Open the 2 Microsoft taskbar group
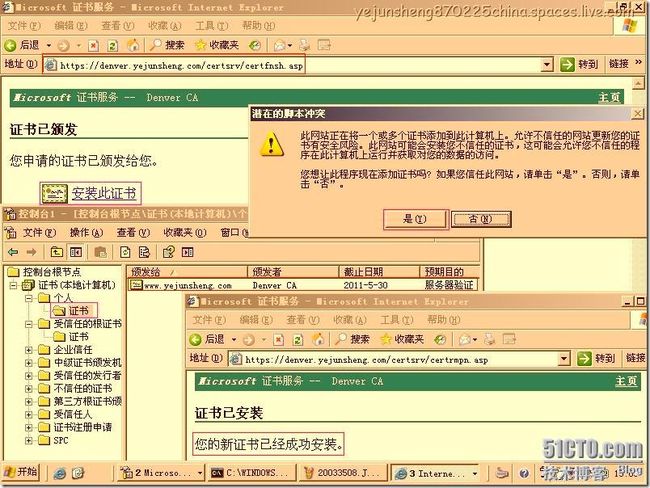 click(161, 473)
